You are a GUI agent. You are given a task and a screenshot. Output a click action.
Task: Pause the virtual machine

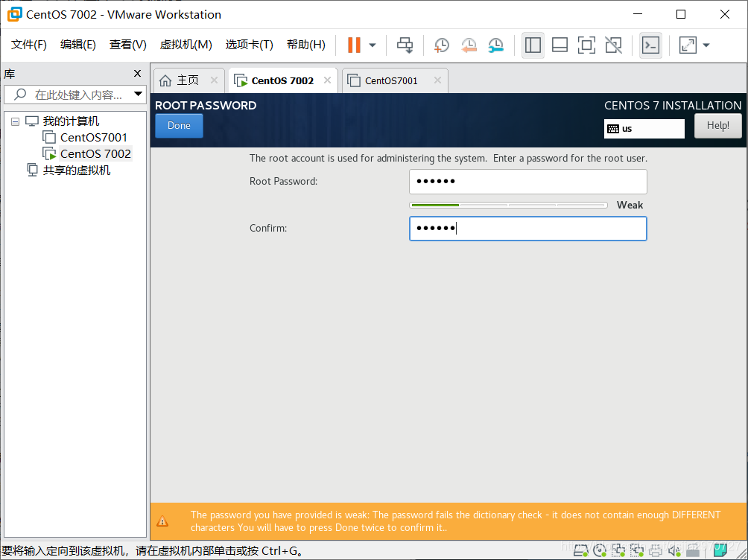354,45
